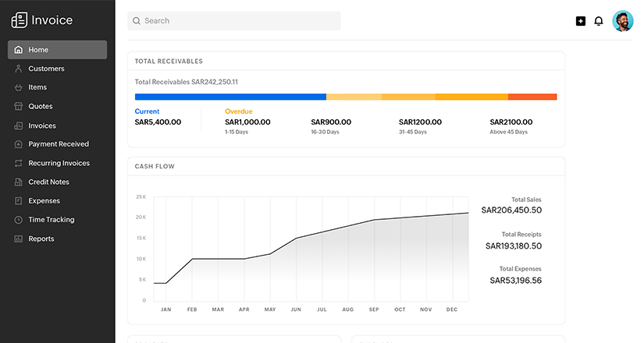Click the Zoho Invoice logo icon
This screenshot has height=343, width=644.
pyautogui.click(x=19, y=20)
